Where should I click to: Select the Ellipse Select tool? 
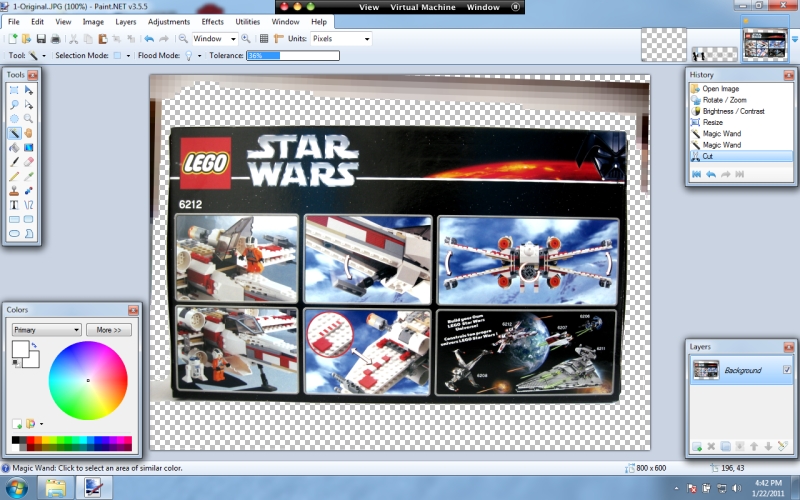[x=14, y=119]
